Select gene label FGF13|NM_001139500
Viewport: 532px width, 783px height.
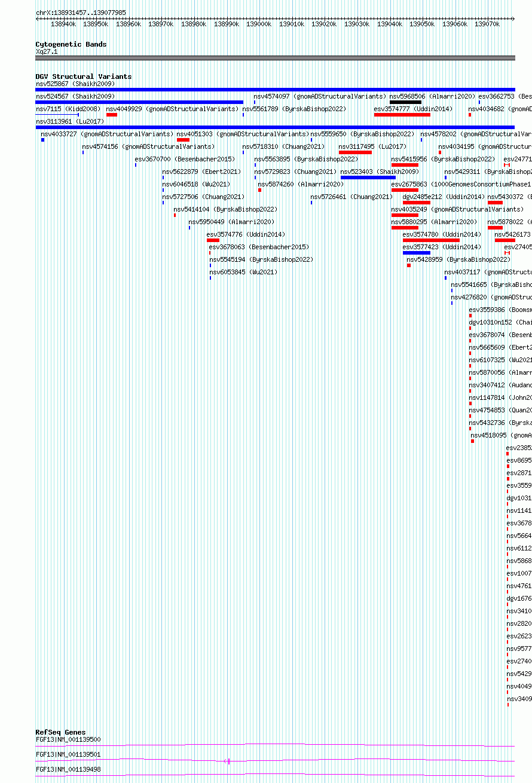[68, 739]
